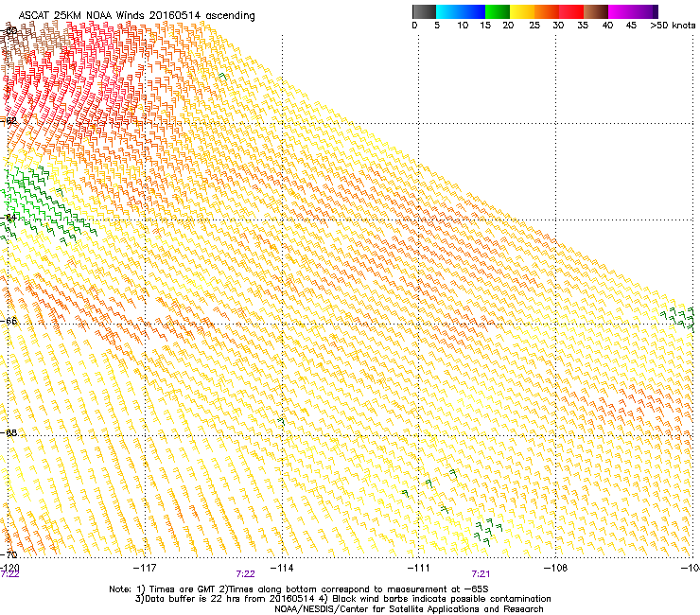This screenshot has height=615, width=700.
Task: Click the longitude label '-111'
Action: (418, 568)
